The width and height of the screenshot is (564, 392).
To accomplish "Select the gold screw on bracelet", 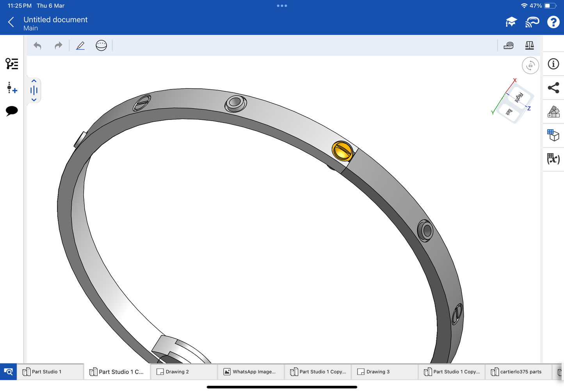I will click(x=342, y=151).
